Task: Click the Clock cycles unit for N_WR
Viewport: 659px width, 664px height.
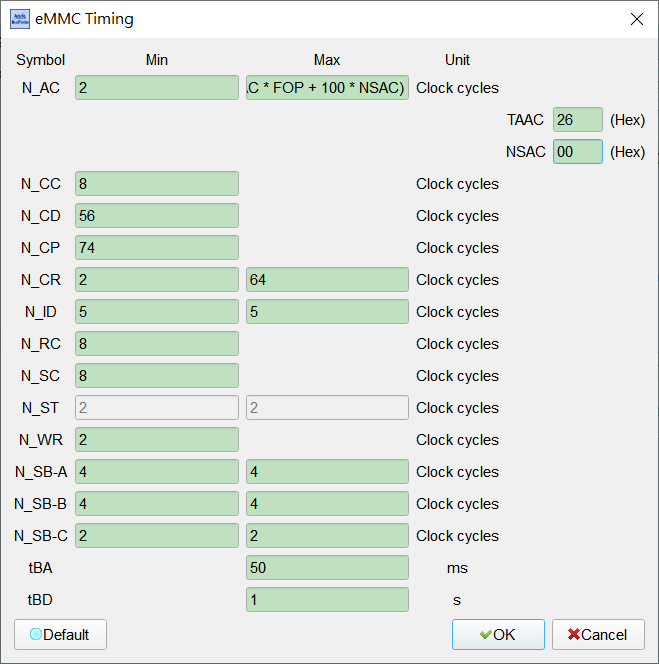Action: 457,440
